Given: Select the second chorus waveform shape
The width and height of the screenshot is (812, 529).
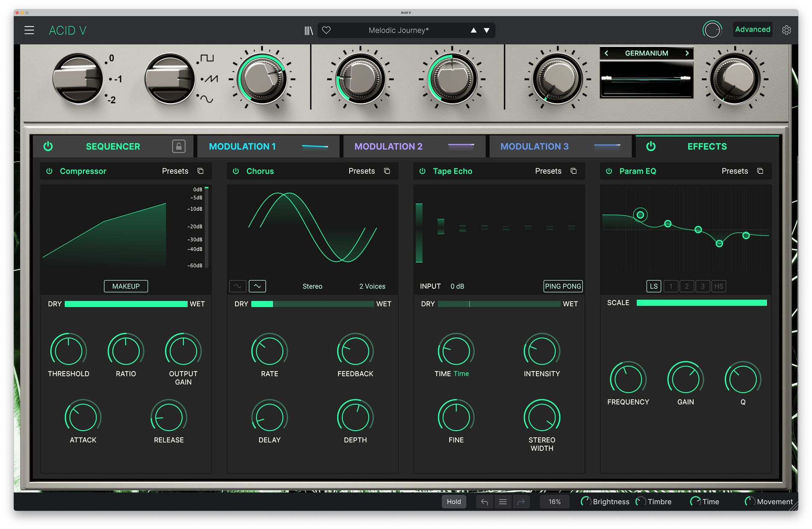Looking at the screenshot, I should [257, 286].
